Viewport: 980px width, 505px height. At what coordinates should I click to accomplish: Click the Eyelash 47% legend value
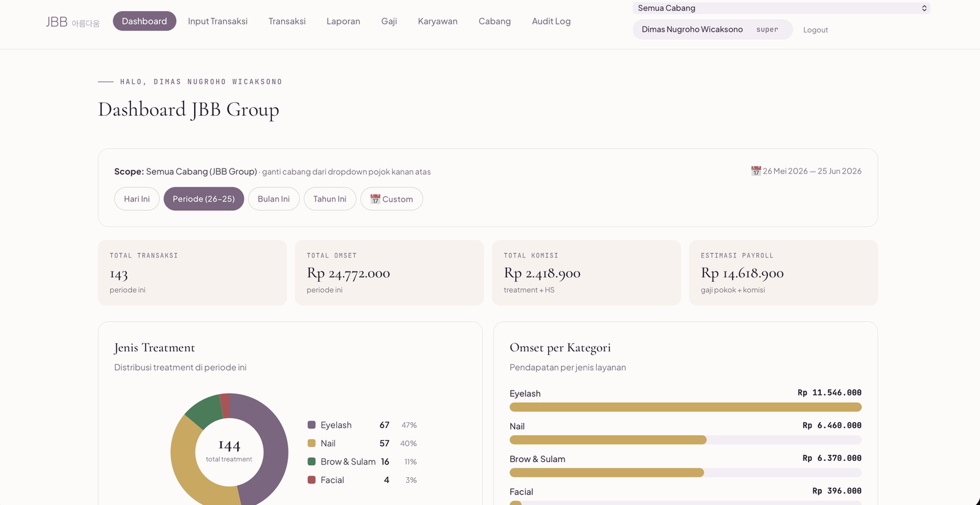(x=409, y=425)
